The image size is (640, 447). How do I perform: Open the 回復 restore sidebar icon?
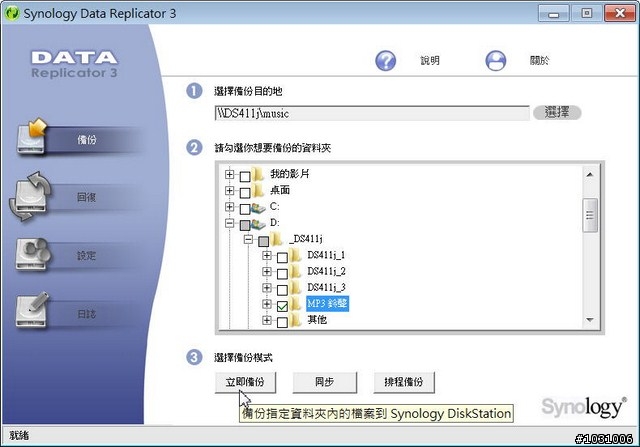pos(30,197)
